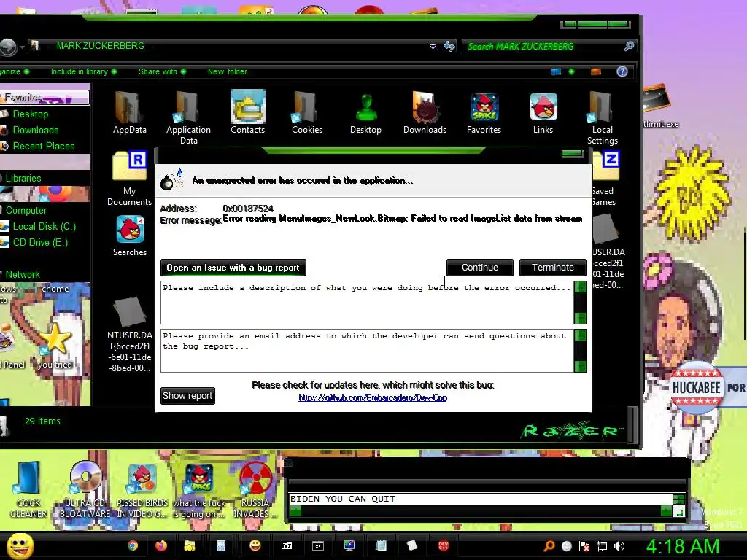The height and width of the screenshot is (560, 747).
Task: Expand the back button history dropdown
Action: pyautogui.click(x=22, y=47)
